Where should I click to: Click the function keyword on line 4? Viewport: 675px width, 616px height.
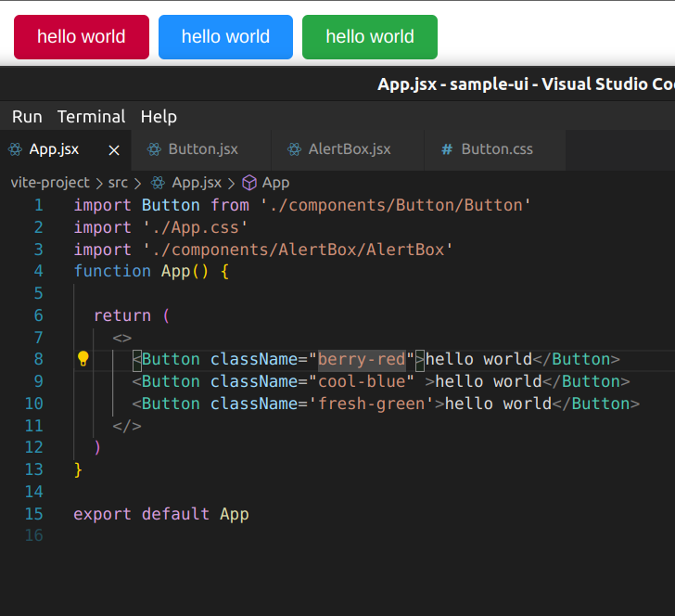112,271
